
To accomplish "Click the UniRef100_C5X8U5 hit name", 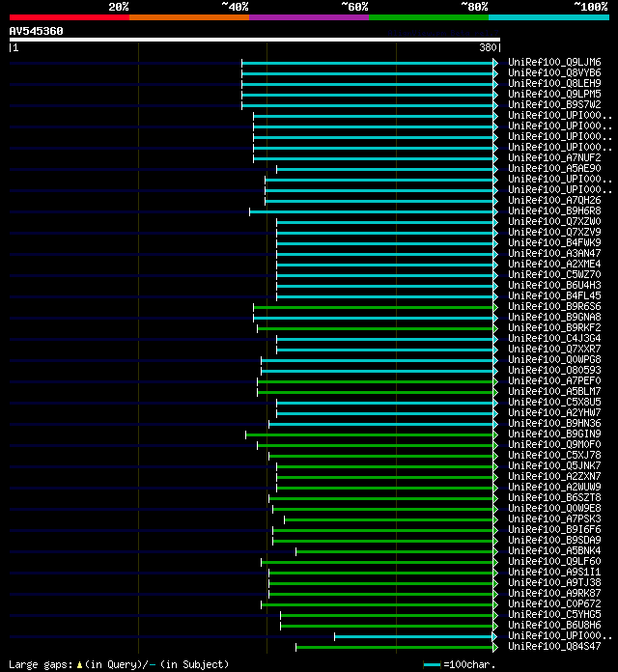I will 554,402.
